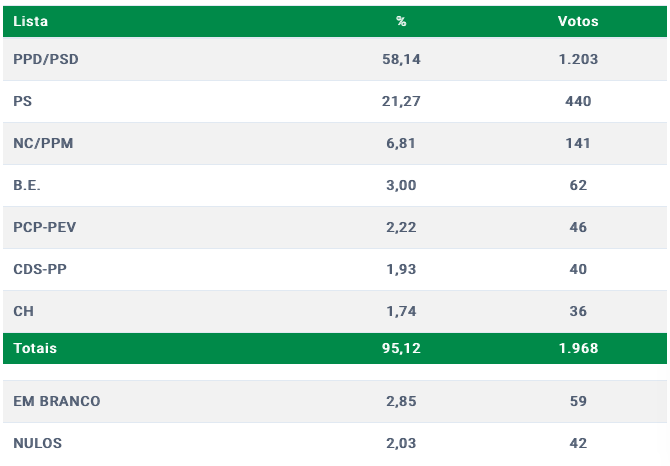Viewport: 670px width, 466px height.
Task: Click the B.E. party label
Action: 27,185
